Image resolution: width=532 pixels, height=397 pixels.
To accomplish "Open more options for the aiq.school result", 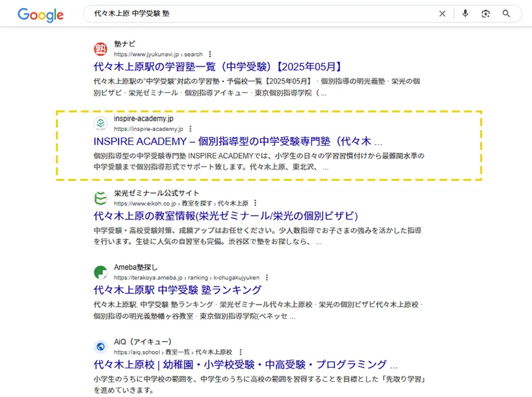I will point(241,352).
